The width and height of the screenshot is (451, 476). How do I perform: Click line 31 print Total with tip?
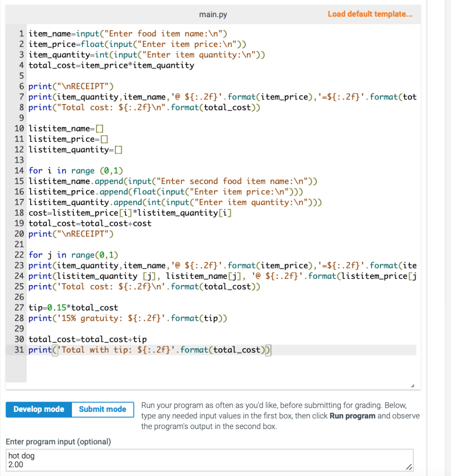(x=149, y=350)
